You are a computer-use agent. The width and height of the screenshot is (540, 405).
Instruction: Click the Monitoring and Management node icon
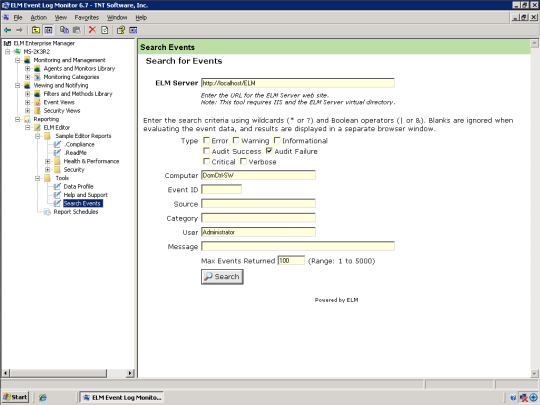27,60
